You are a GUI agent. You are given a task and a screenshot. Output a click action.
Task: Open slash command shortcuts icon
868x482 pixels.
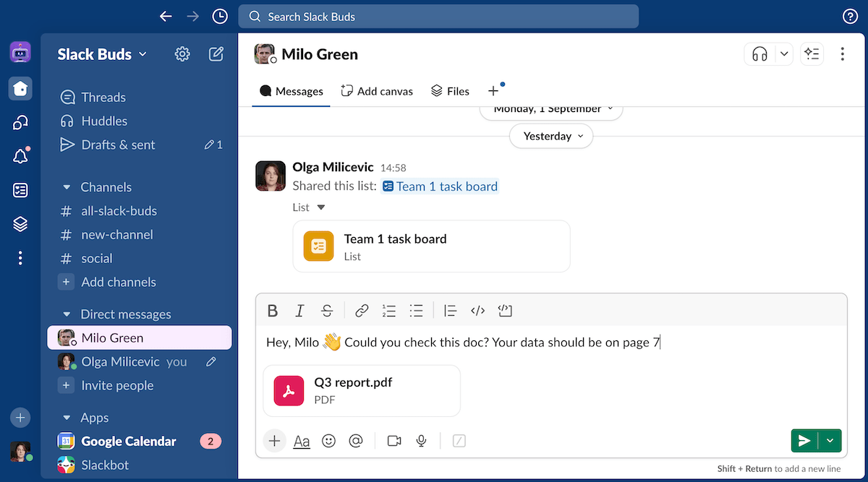click(459, 441)
